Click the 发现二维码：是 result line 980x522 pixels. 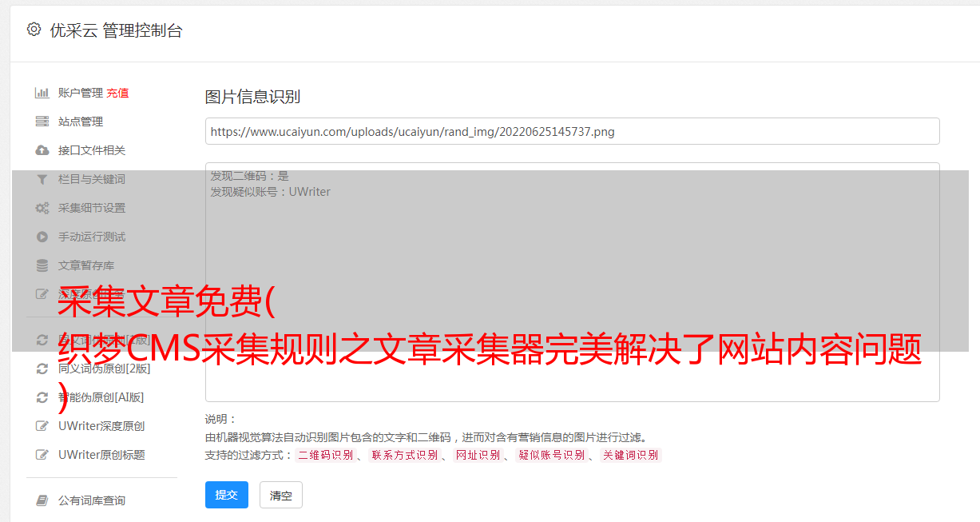[x=249, y=176]
